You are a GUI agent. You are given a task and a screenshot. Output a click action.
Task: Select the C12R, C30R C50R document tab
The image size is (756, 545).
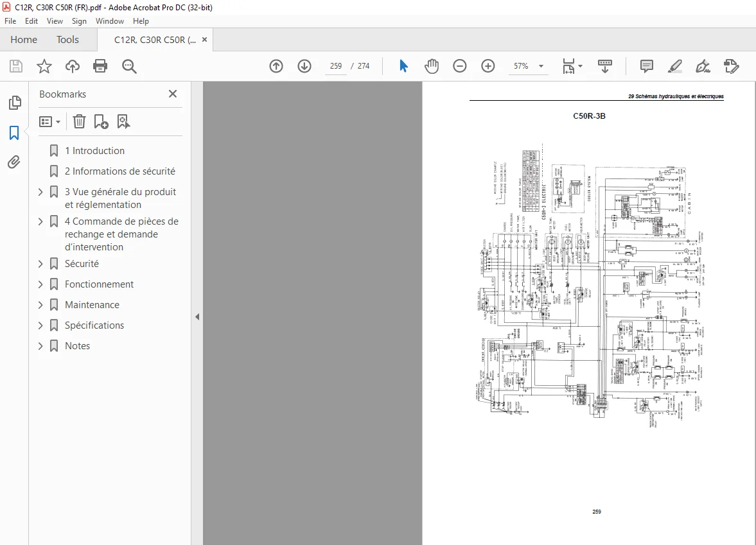coord(155,40)
